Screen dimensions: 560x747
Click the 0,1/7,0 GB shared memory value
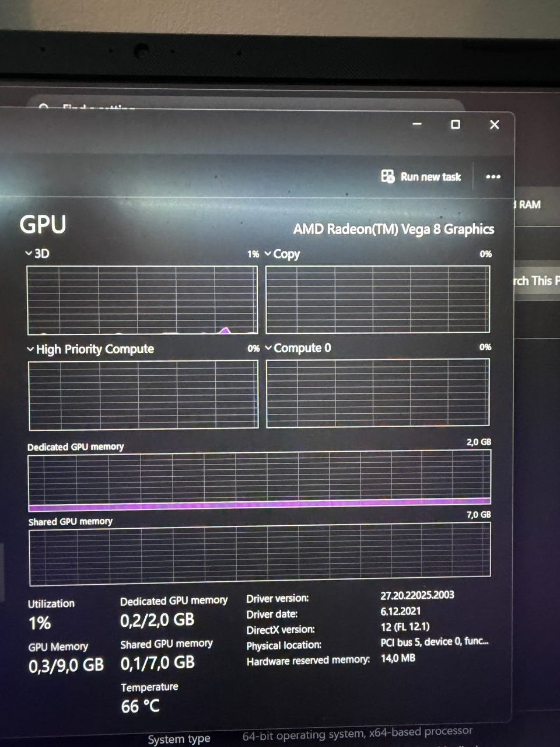(157, 663)
